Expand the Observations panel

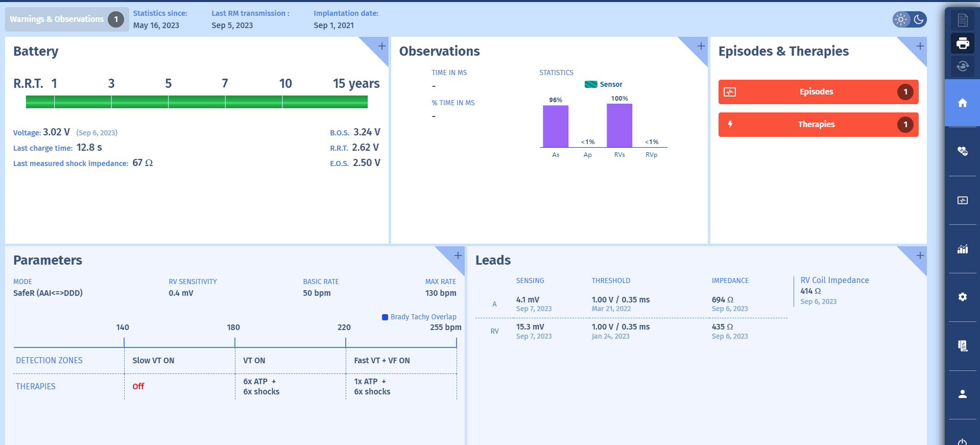click(701, 46)
